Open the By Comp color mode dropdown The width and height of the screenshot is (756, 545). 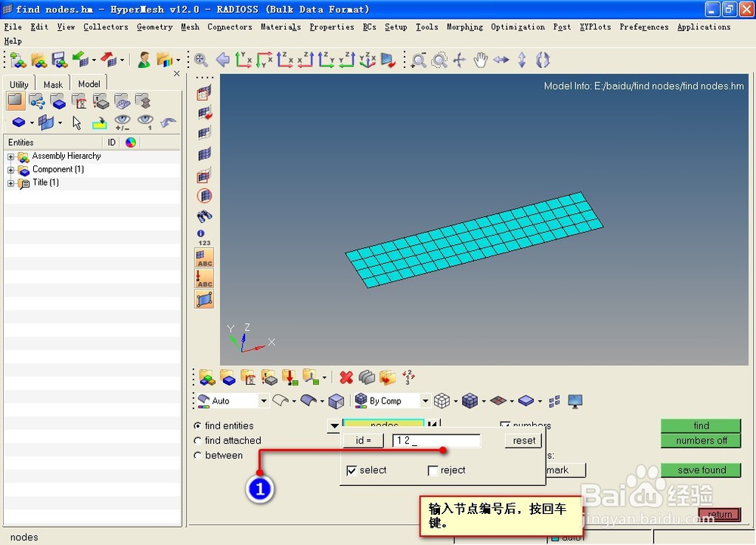pyautogui.click(x=425, y=401)
